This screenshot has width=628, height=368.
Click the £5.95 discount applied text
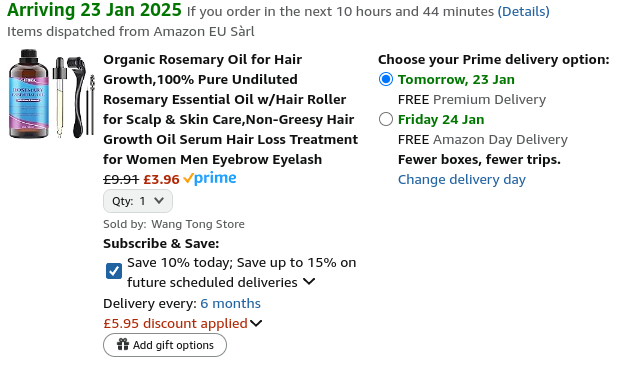pos(175,323)
